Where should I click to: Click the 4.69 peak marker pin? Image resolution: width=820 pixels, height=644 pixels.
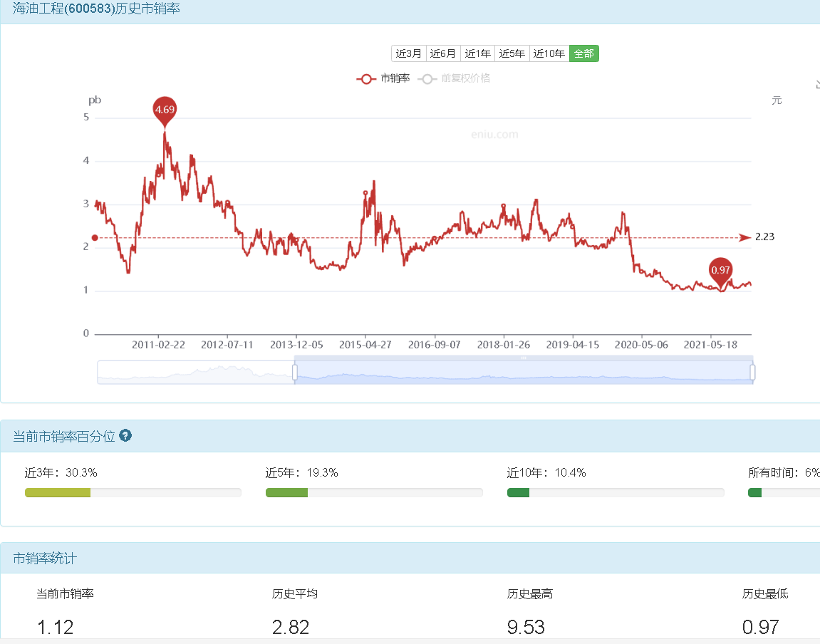[x=165, y=111]
